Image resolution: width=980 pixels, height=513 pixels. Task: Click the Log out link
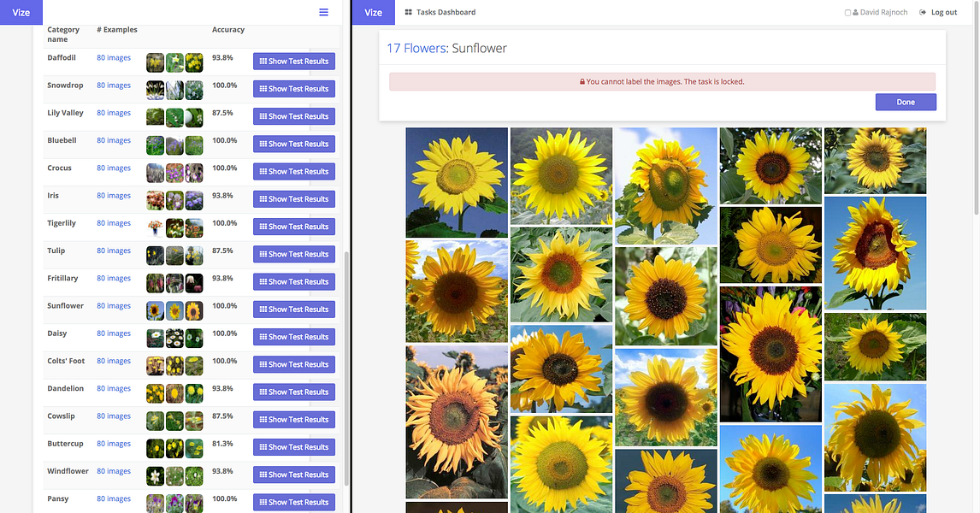tap(938, 12)
